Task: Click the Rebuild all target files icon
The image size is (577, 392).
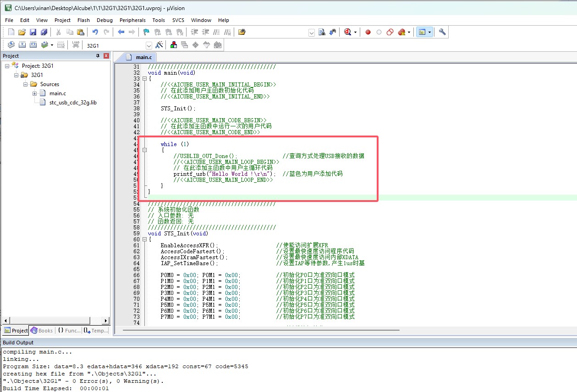Action: coord(33,45)
